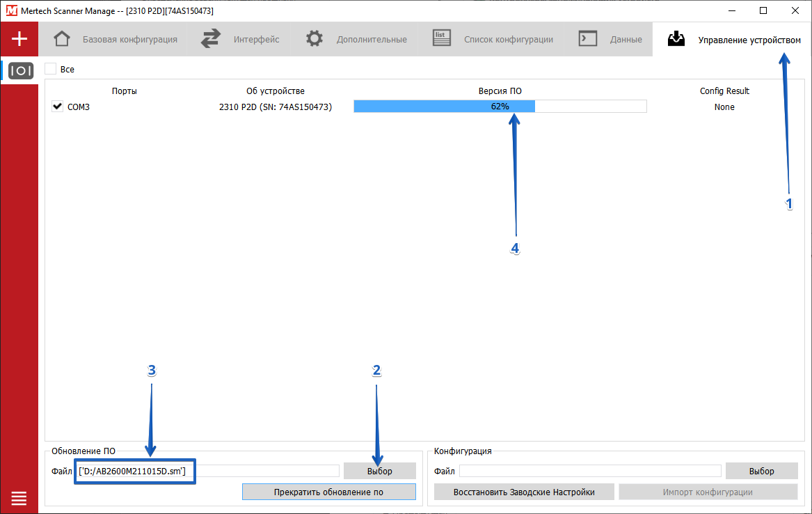The image size is (812, 514).
Task: Minimize the Mertech Scanner Manage window
Action: pyautogui.click(x=732, y=10)
